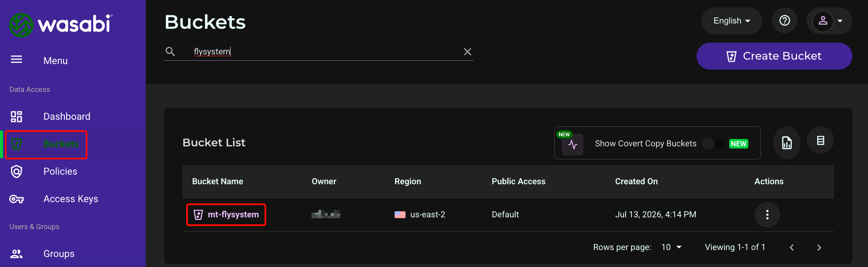Click the Groups people icon
Screen dimensions: 868x267
tap(17, 253)
